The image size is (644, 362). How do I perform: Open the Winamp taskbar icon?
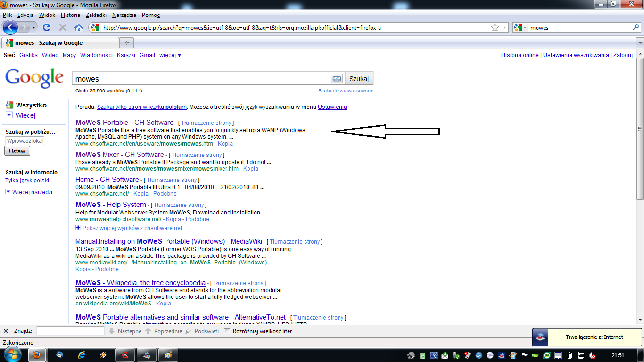(103, 355)
